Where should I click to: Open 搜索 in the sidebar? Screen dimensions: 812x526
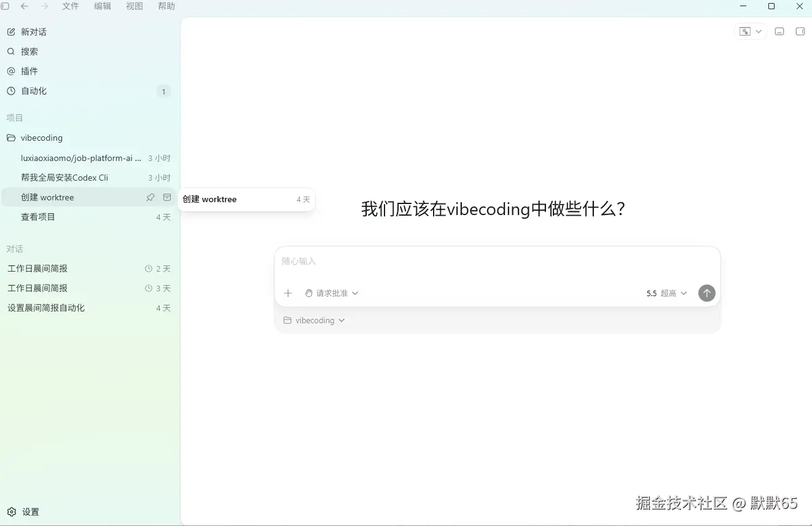click(89, 52)
